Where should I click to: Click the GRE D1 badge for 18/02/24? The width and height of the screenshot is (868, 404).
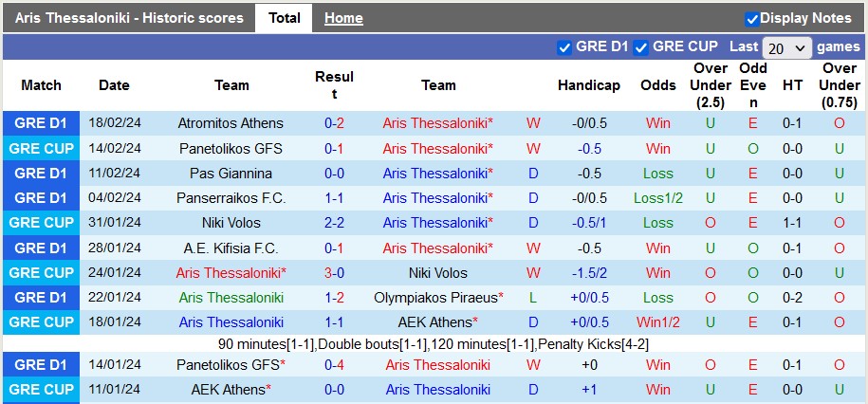pos(41,123)
